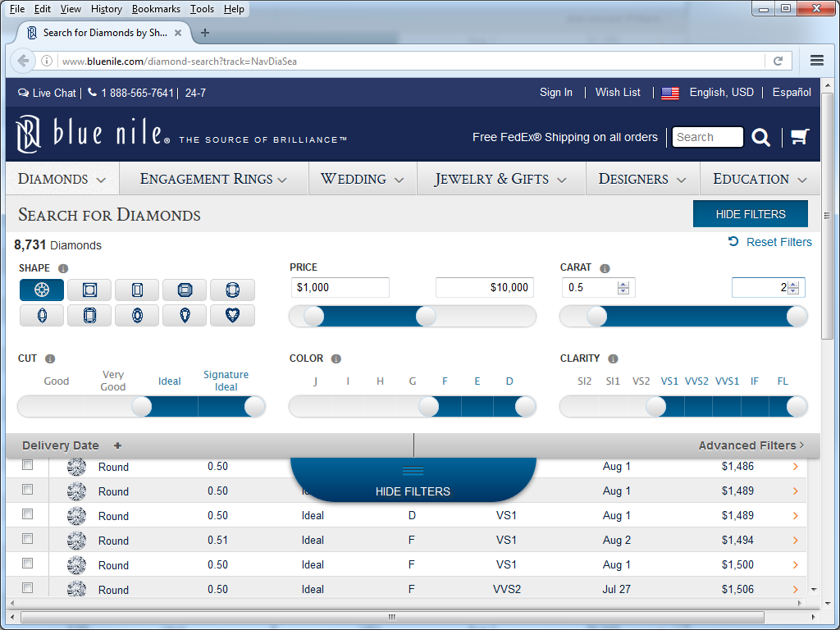
Task: Tick the checkbox for the VVS2 diamond
Action: pos(27,588)
